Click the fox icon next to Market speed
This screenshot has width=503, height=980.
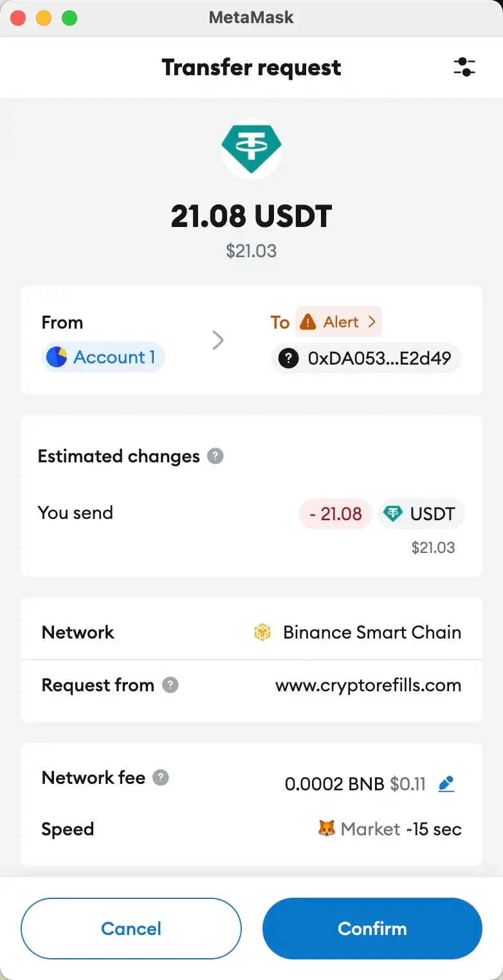pos(328,829)
